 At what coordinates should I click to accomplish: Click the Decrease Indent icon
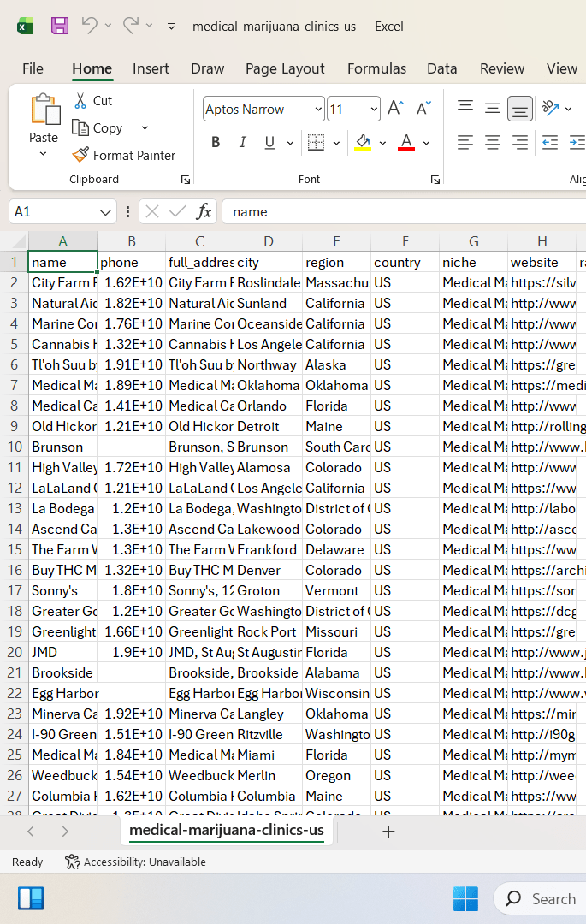[x=550, y=143]
